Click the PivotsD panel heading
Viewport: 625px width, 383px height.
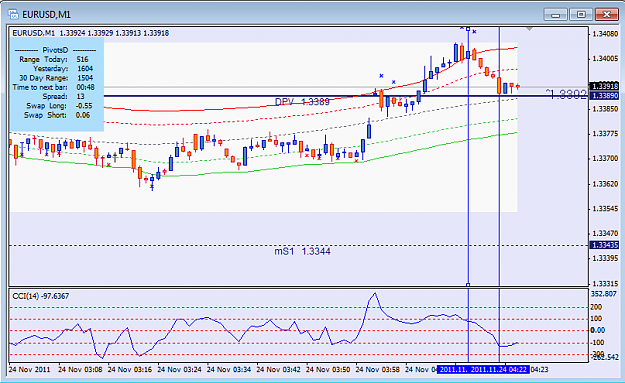tap(55, 50)
